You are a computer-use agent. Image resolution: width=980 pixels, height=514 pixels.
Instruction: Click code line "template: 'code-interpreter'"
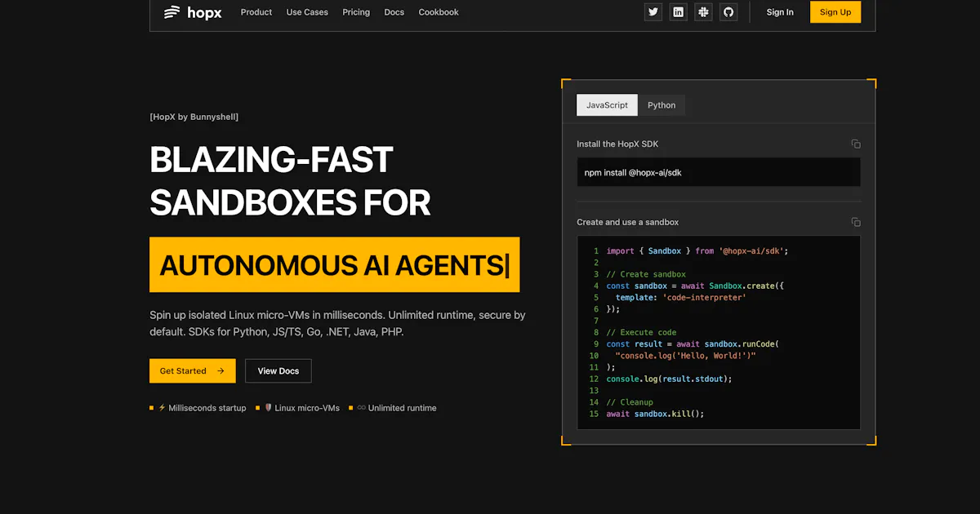(681, 298)
